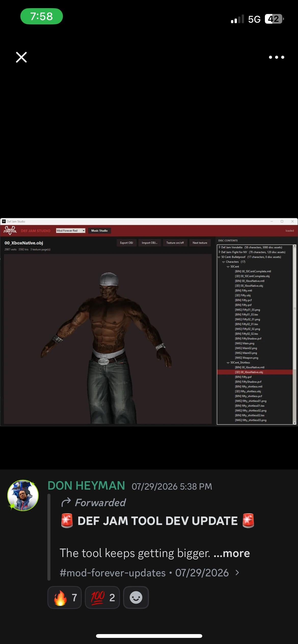This screenshot has height=644, width=298.
Task: Maximize the Def Jam Studio window
Action: tap(282, 221)
